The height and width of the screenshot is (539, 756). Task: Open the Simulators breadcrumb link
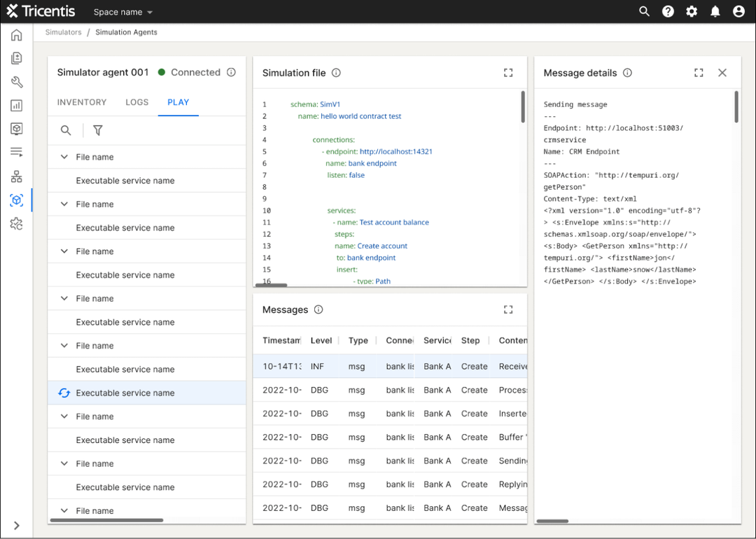(x=63, y=31)
